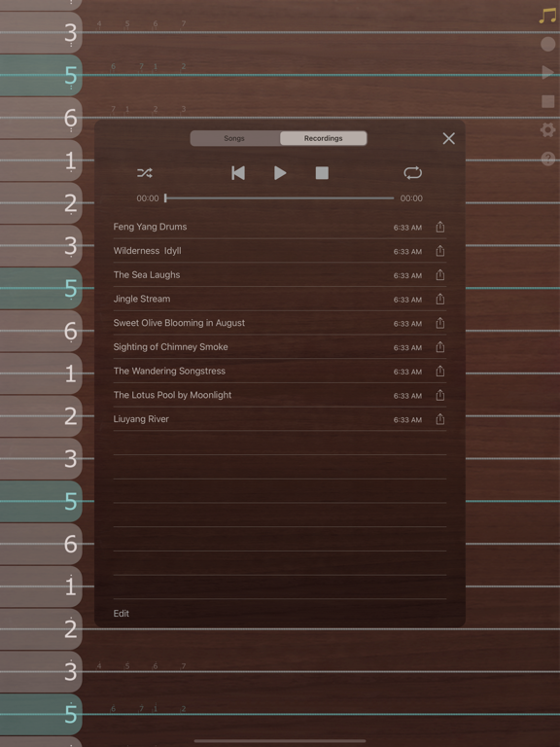Viewport: 560px width, 747px height.
Task: Switch to the Songs tab
Action: (234, 138)
